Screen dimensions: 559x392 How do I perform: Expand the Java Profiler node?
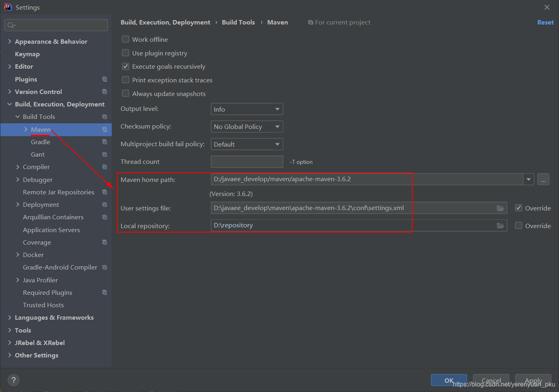point(18,280)
